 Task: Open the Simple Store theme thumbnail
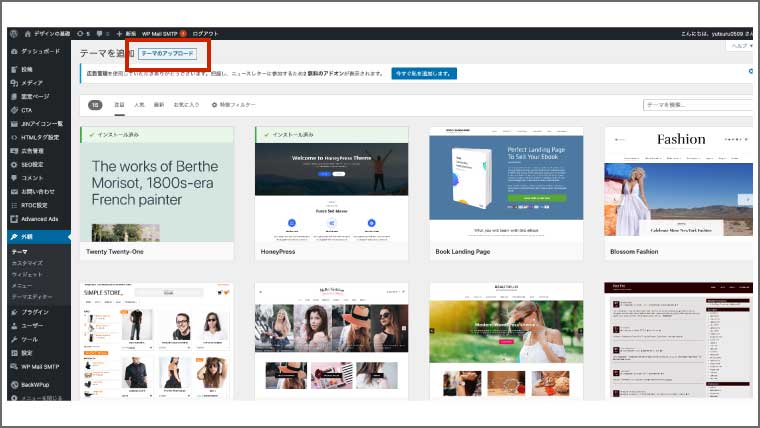(x=157, y=341)
